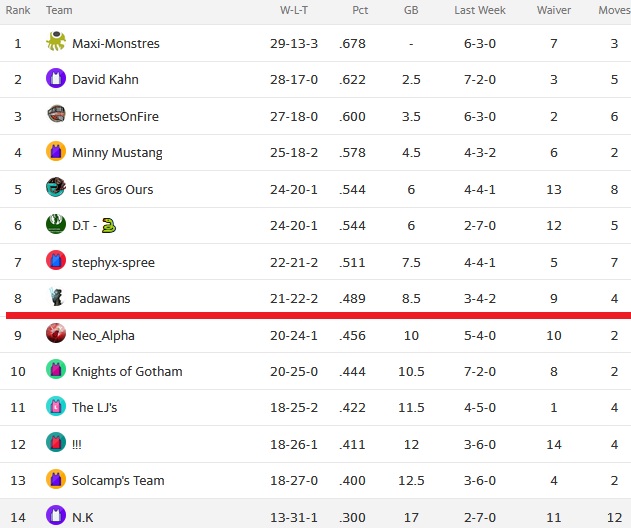Click the D.T team green logo
The height and width of the screenshot is (528, 631).
pyautogui.click(x=56, y=224)
